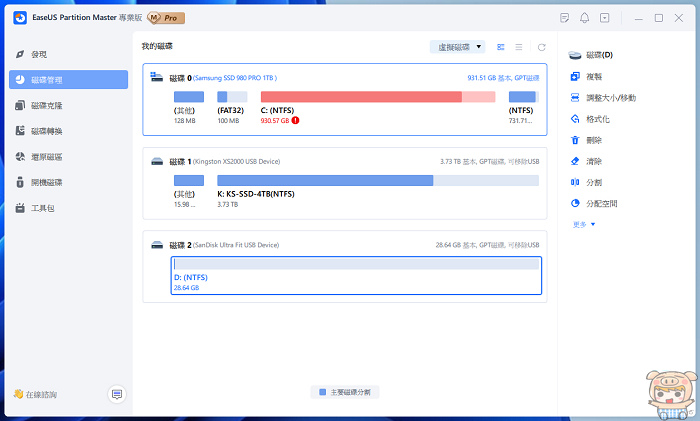700x421 pixels.
Task: Select Disk 2 SanDisk Ultra Fit header
Action: [224, 245]
